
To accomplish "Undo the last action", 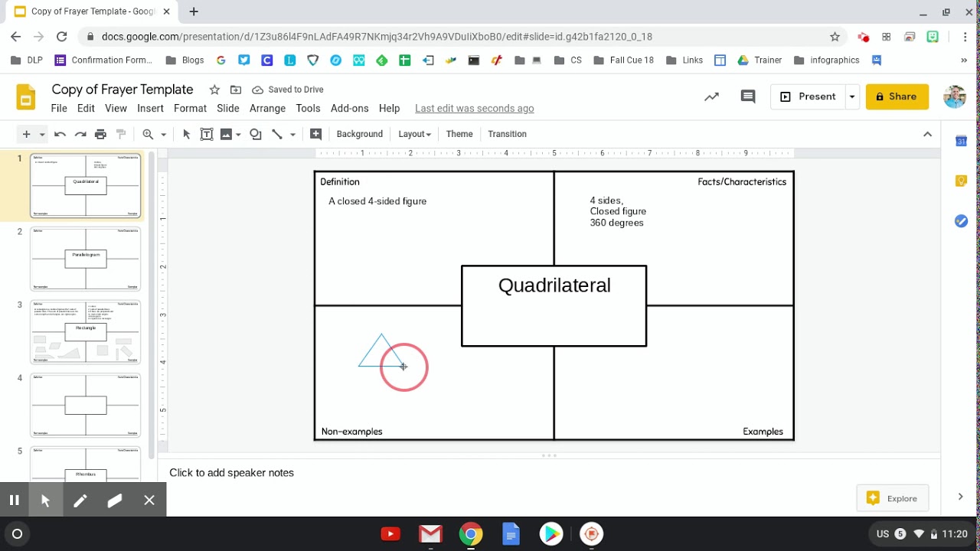I will (60, 134).
